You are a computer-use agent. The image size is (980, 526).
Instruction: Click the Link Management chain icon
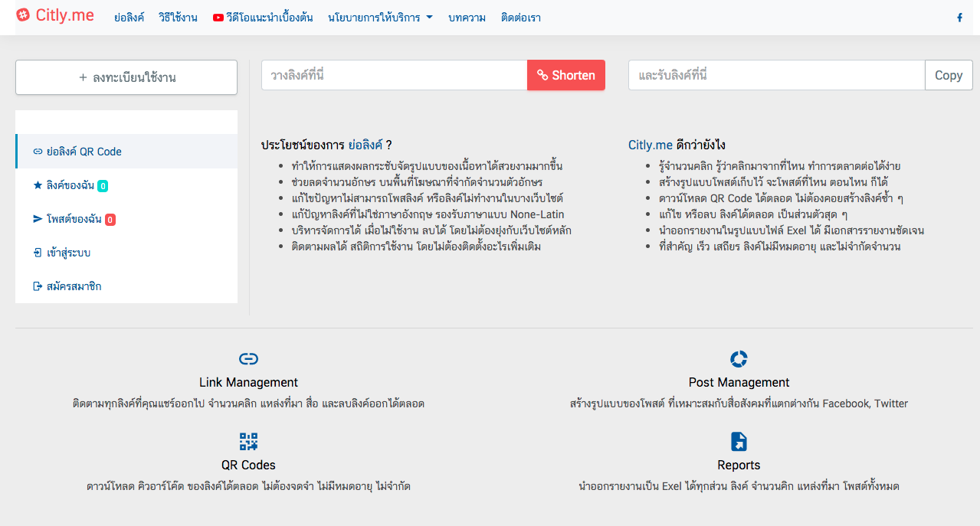247,357
